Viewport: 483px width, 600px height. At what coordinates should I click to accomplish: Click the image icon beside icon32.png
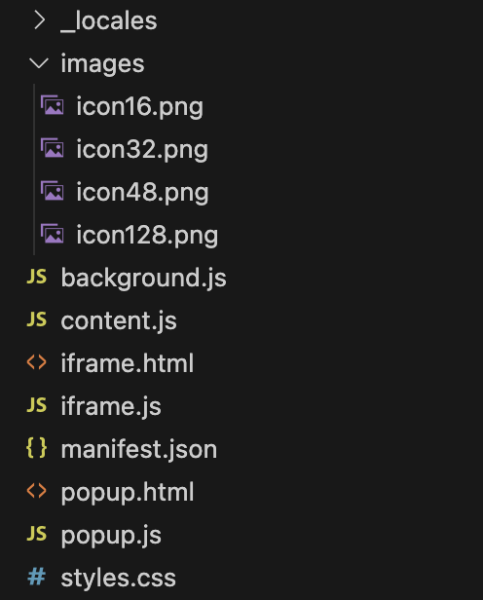pos(52,148)
